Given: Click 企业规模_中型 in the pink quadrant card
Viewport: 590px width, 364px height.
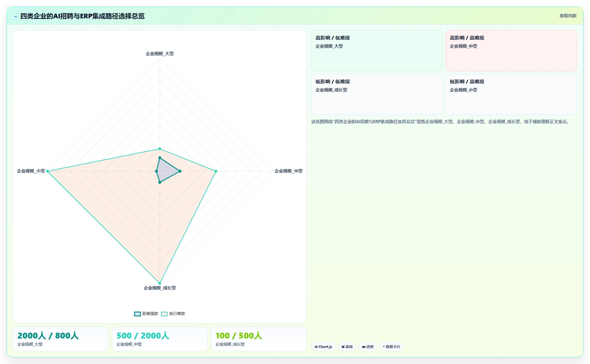Looking at the screenshot, I should 463,46.
